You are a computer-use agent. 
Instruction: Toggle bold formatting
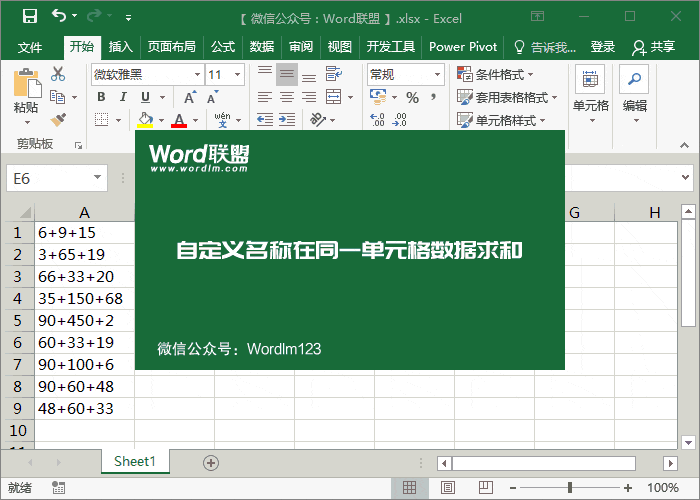click(101, 97)
